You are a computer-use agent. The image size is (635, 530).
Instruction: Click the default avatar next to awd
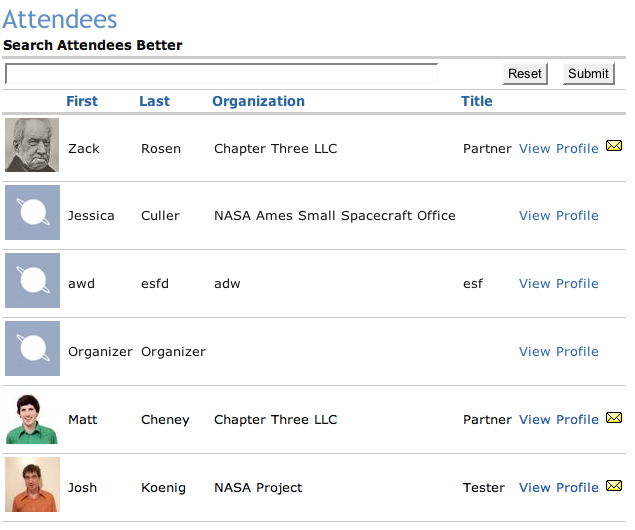32,281
